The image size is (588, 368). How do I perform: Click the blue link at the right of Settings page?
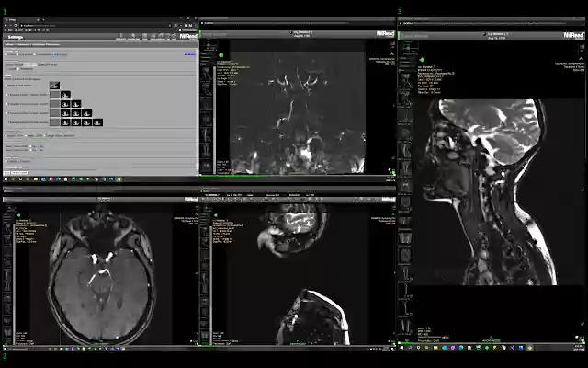(x=189, y=53)
